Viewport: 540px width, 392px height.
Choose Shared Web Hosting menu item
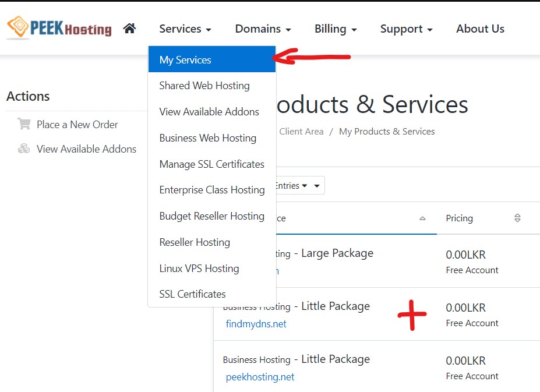pos(204,86)
